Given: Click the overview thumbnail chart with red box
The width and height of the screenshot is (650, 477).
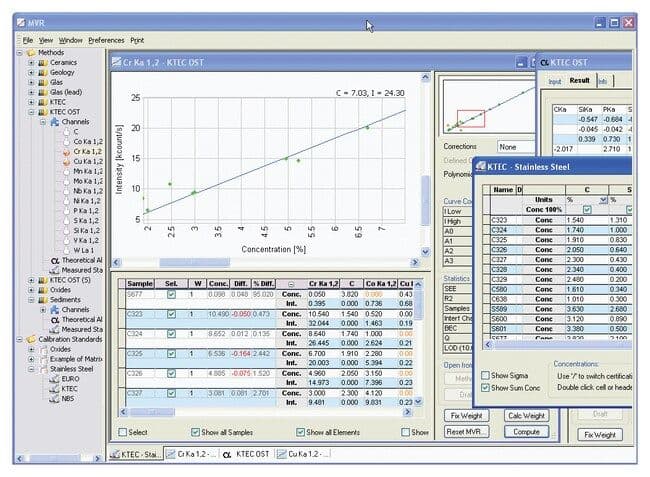Looking at the screenshot, I should pos(488,106).
